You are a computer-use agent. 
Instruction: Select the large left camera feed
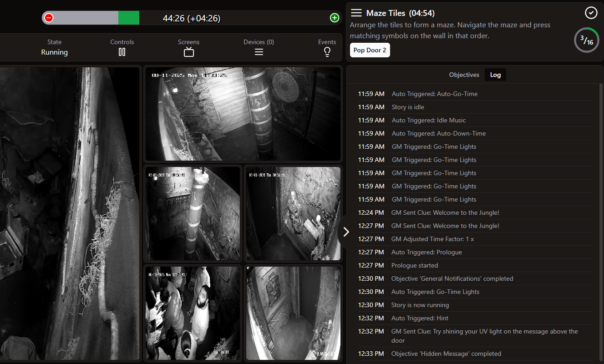point(69,214)
